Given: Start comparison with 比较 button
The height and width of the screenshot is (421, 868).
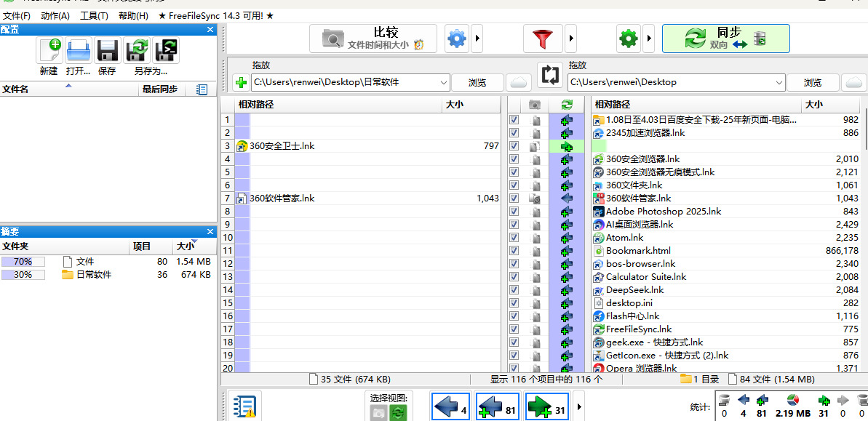Looking at the screenshot, I should 373,39.
